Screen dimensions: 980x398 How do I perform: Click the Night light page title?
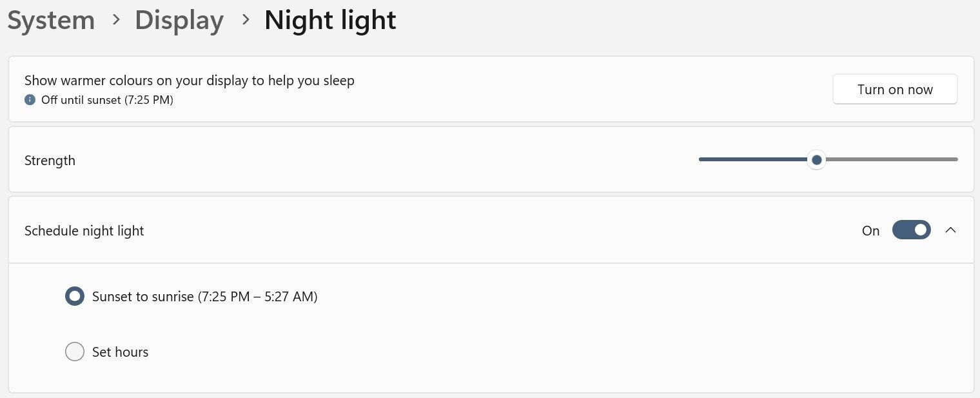330,21
